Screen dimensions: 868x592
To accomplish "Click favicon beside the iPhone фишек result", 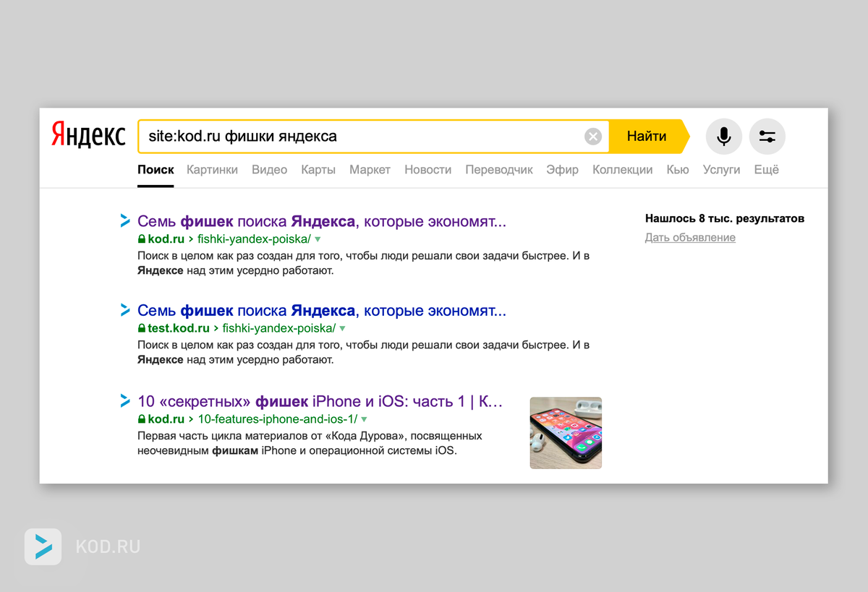I will tap(124, 401).
